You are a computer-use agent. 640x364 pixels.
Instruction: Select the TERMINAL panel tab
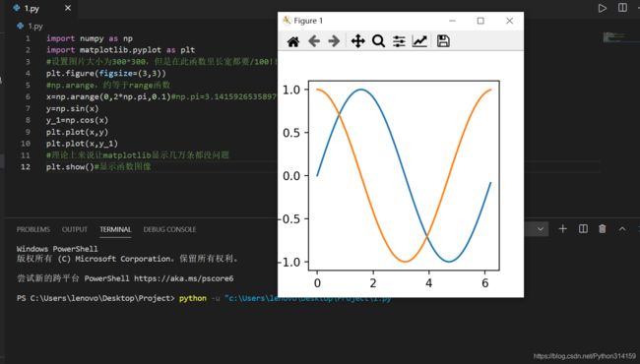coord(115,229)
